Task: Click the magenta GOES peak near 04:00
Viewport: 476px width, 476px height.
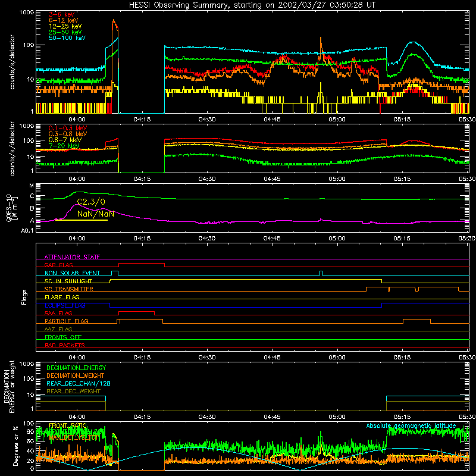Action: pyautogui.click(x=77, y=205)
